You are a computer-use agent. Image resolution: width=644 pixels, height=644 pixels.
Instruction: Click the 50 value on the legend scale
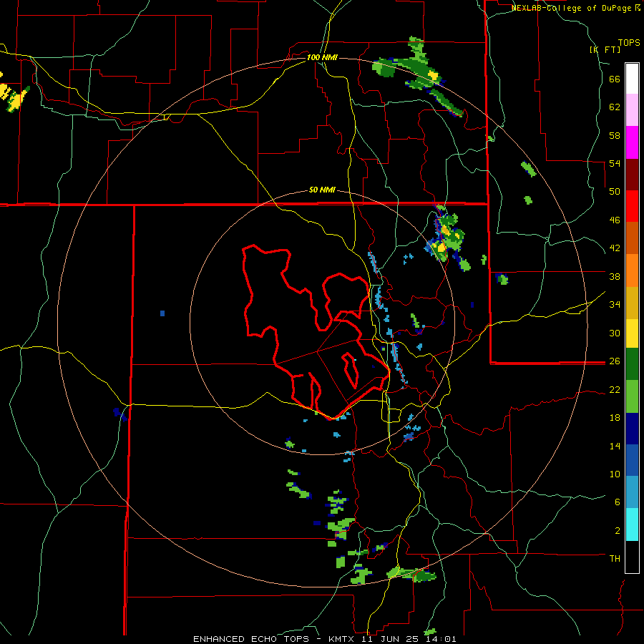tap(615, 192)
